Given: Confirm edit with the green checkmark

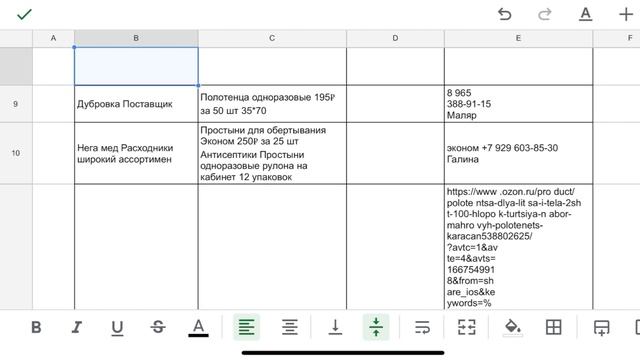Looking at the screenshot, I should (24, 15).
